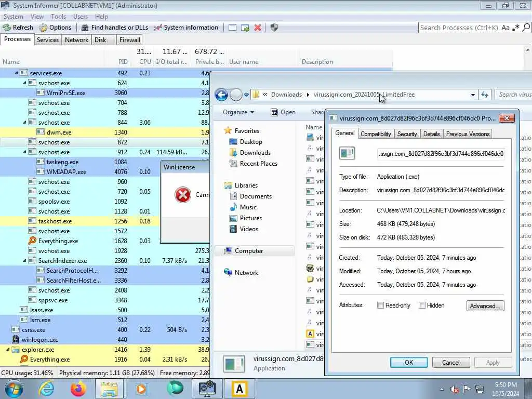Launch Internet Explorer from the taskbar
This screenshot has height=399, width=532.
tap(46, 389)
